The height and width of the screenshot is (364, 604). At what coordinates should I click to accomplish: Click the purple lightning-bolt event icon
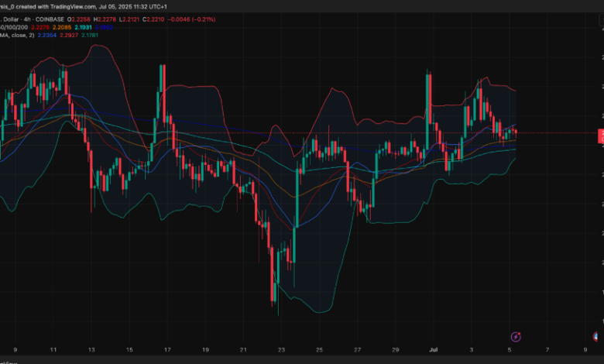point(516,337)
